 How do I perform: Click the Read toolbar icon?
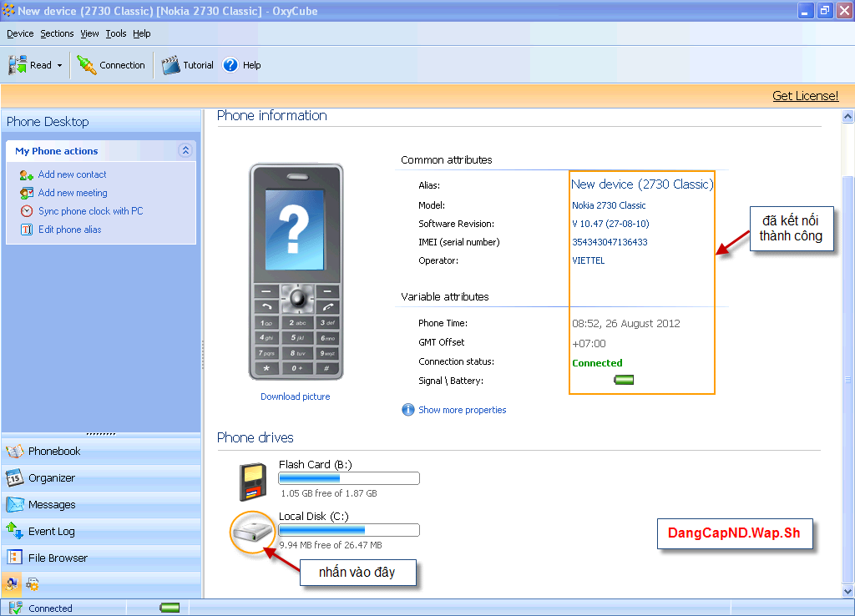coord(17,65)
